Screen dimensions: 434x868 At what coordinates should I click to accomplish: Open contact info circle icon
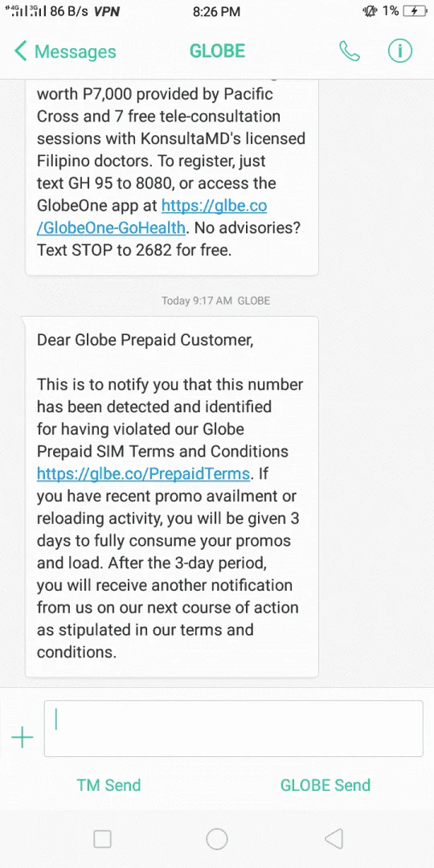click(x=399, y=51)
